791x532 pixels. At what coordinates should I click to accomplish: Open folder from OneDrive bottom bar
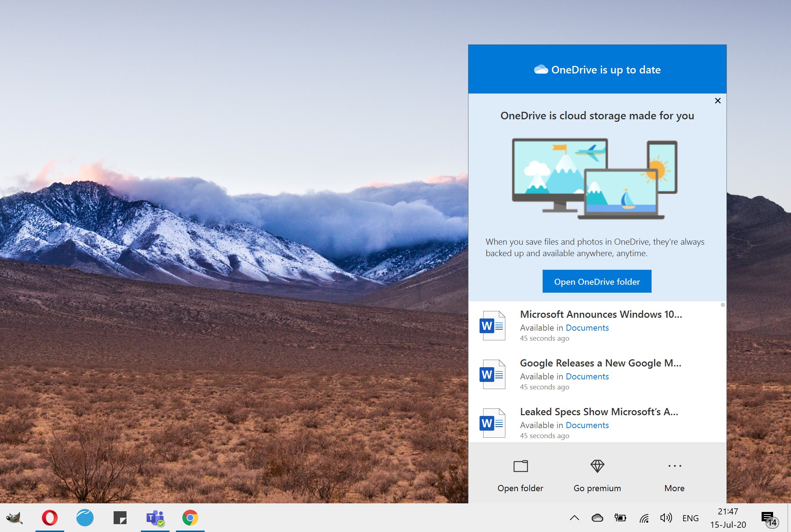point(520,476)
